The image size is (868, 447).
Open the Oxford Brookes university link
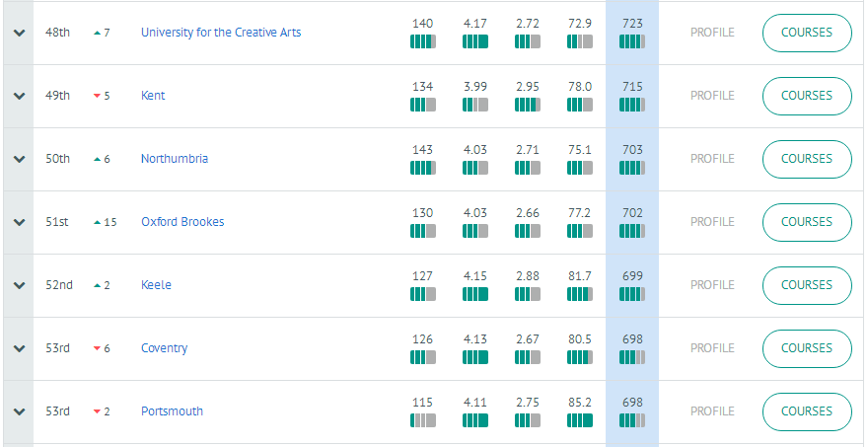click(x=182, y=222)
